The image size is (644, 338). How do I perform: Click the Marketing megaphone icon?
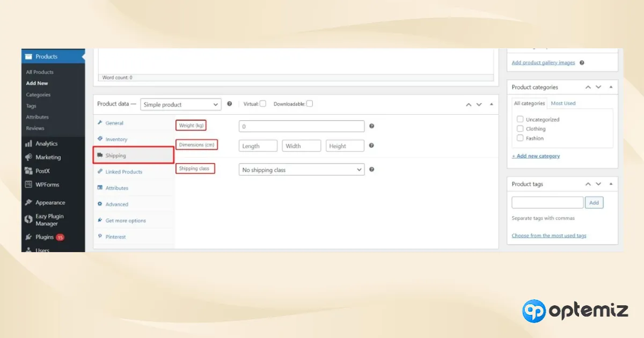point(28,157)
